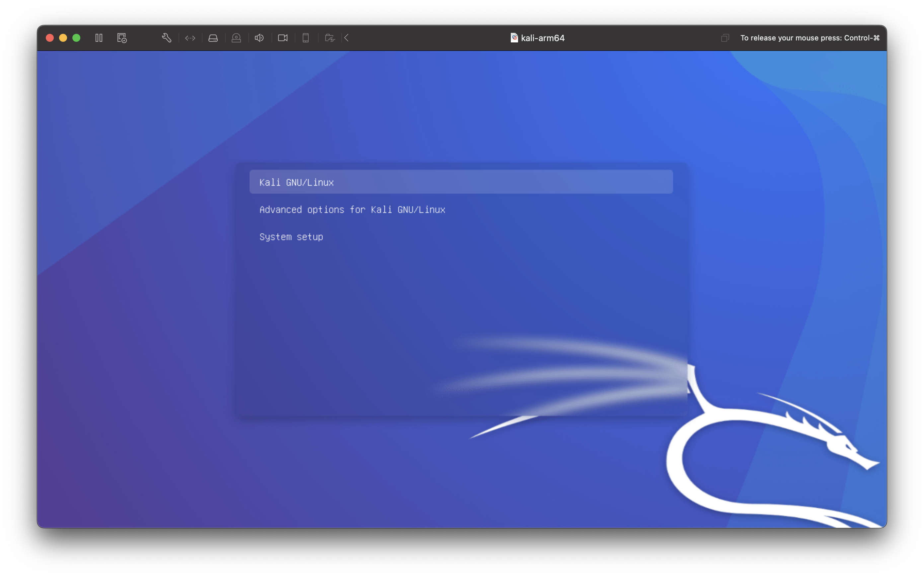Click the hard disk drive icon

click(x=213, y=38)
